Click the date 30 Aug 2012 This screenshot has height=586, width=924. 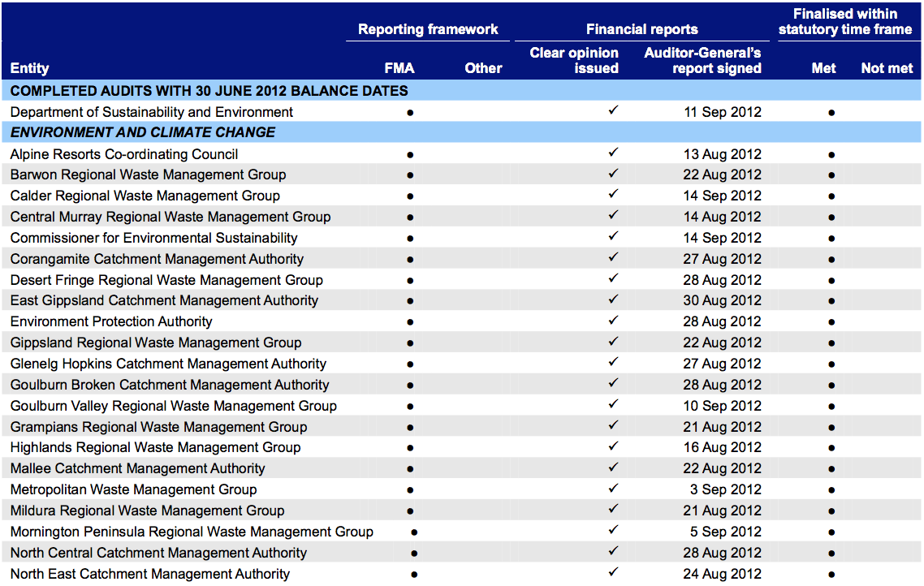[x=723, y=300]
